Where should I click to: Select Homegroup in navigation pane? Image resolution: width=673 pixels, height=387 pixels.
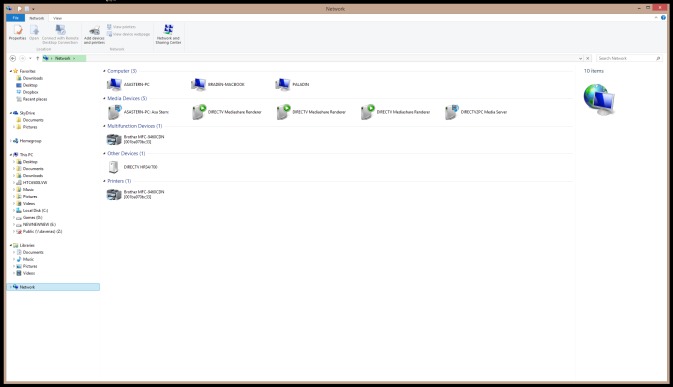[27, 141]
